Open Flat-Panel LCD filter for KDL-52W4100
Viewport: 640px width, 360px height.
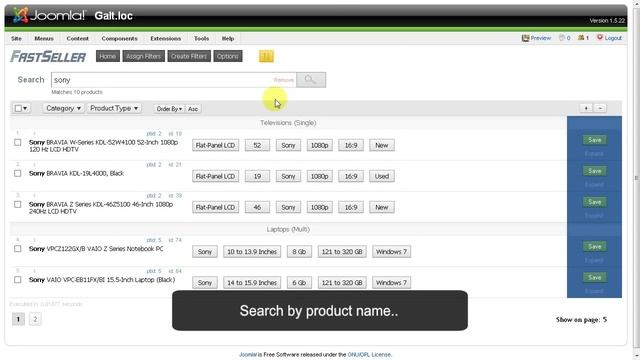pyautogui.click(x=216, y=145)
